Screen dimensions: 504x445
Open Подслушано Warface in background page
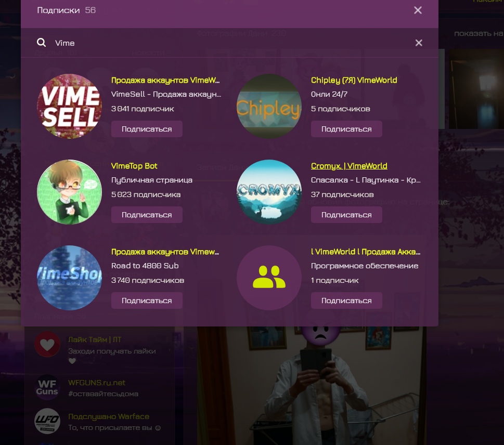(x=109, y=417)
